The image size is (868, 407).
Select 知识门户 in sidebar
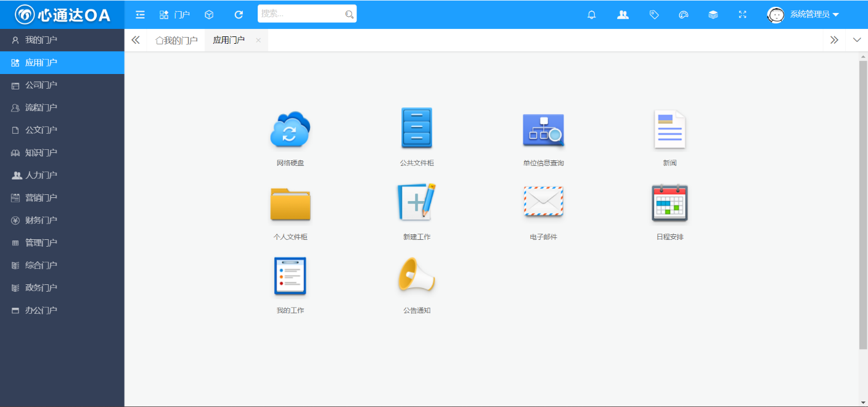pyautogui.click(x=62, y=153)
